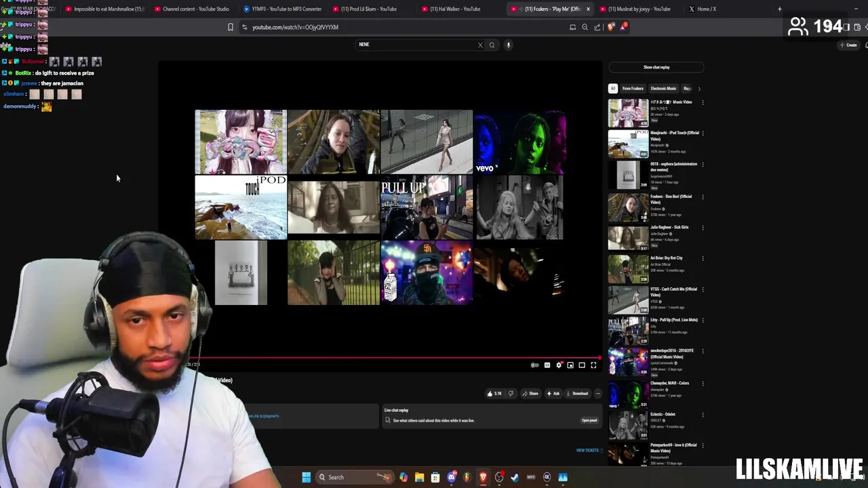Open the Windows Start menu
Viewport: 868px width, 488px height.
307,477
